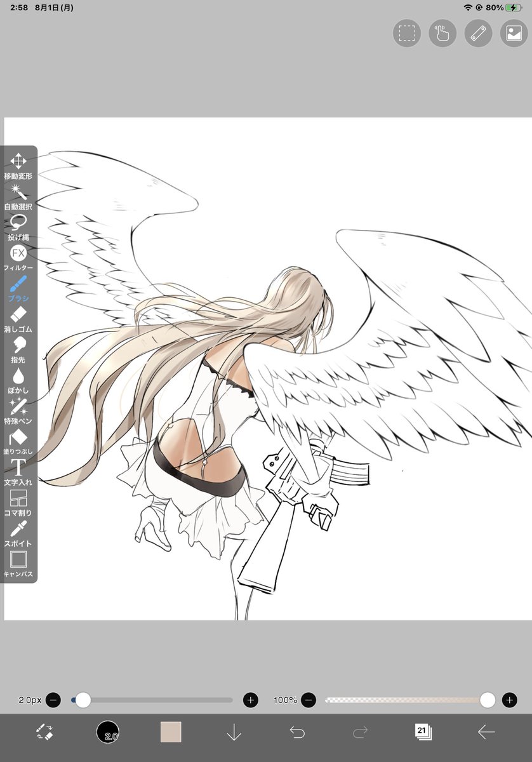Image resolution: width=532 pixels, height=762 pixels.
Task: Open the layers panel showing 21
Action: tap(423, 732)
